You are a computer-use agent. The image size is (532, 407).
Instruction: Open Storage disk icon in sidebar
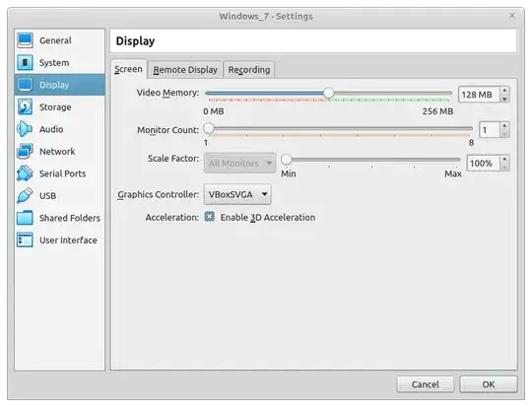[x=25, y=107]
